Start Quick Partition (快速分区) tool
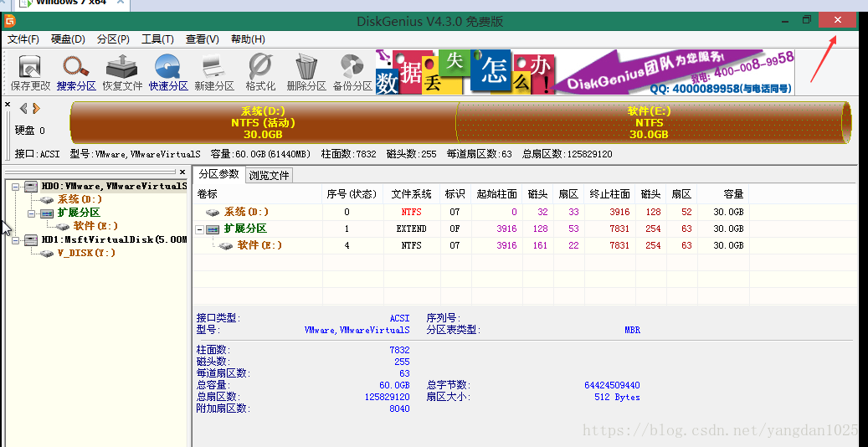868x447 pixels. click(168, 73)
